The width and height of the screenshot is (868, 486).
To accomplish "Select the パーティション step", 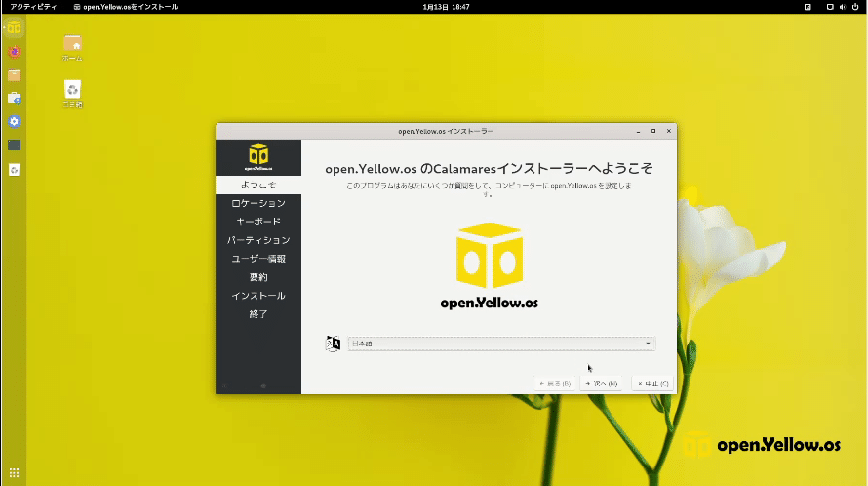I will pyautogui.click(x=258, y=240).
